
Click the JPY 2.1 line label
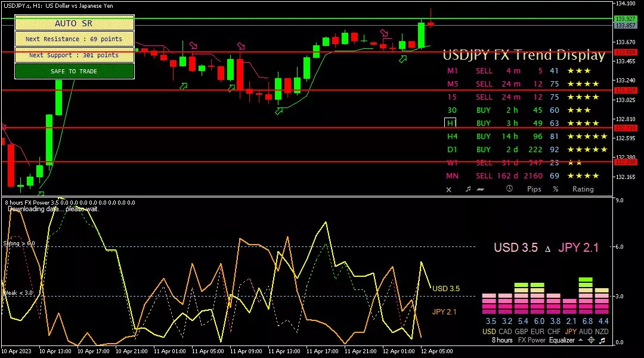[x=444, y=311]
